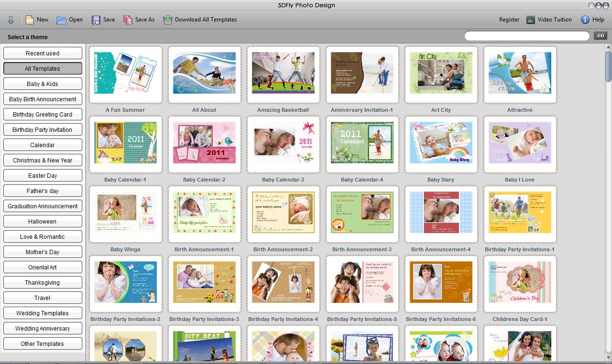Click the City Beat template thumbnail

[205, 343]
